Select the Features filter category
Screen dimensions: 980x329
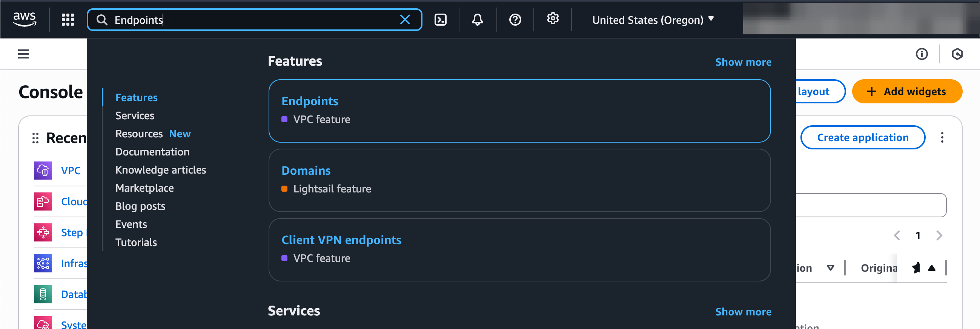click(136, 98)
